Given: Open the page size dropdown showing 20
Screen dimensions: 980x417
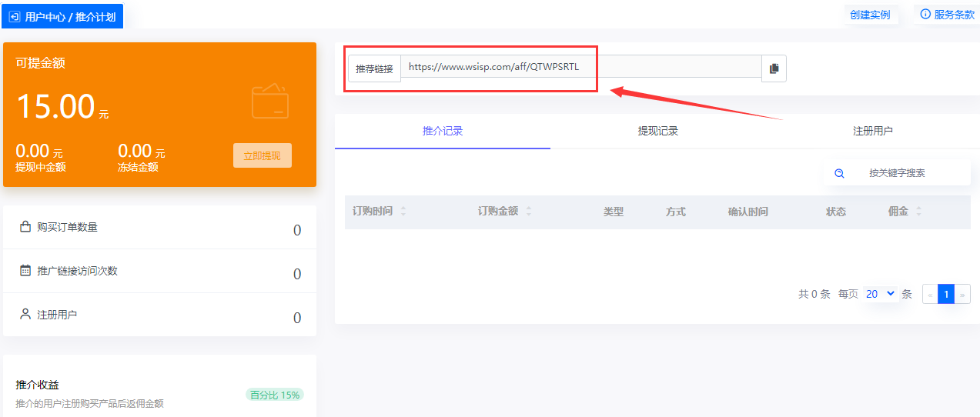Looking at the screenshot, I should [881, 293].
